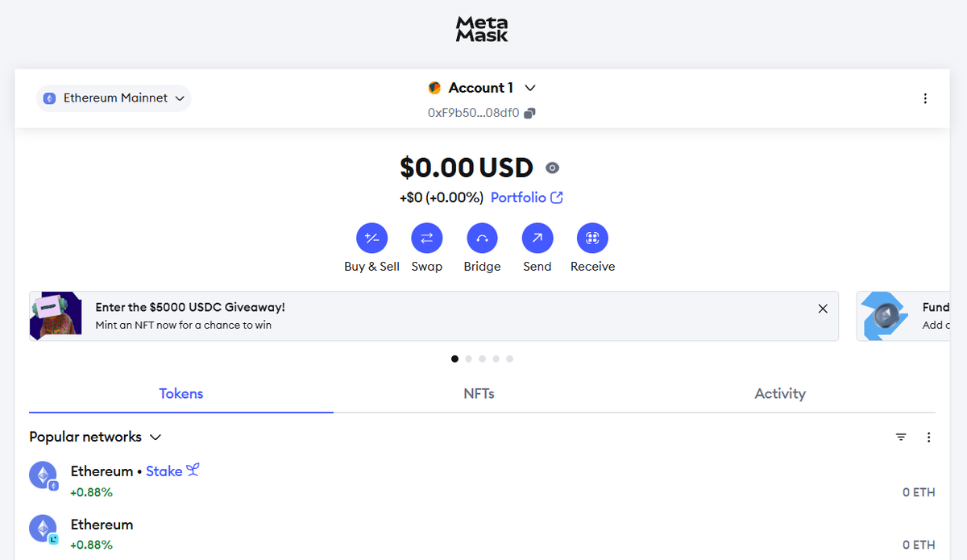Image resolution: width=967 pixels, height=560 pixels.
Task: Open the token list three-dot menu
Action: pyautogui.click(x=928, y=437)
